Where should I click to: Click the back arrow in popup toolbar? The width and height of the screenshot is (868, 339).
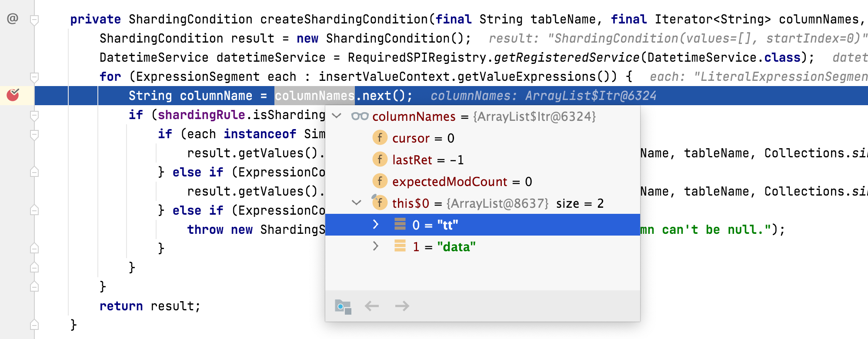[x=372, y=306]
